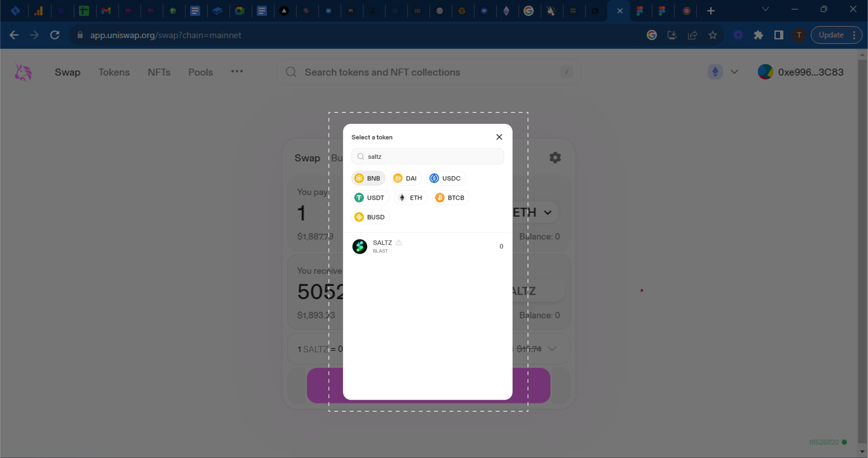Go to the Tokens nav tab
The width and height of the screenshot is (868, 458).
114,72
